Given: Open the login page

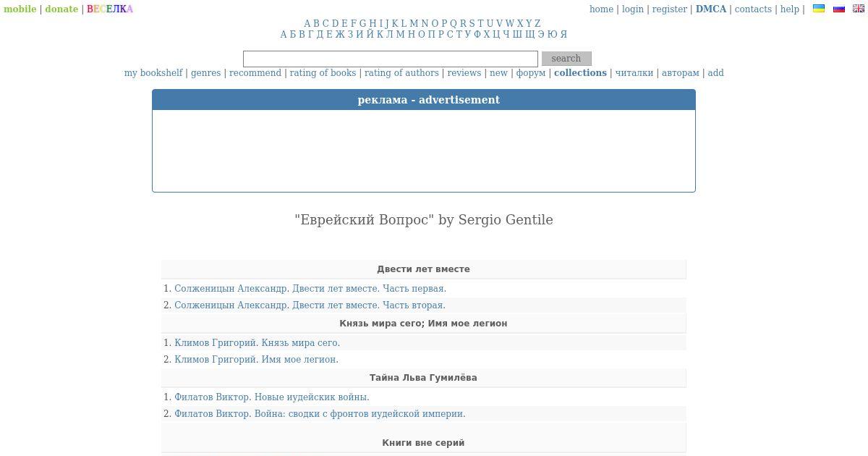Looking at the screenshot, I should [x=633, y=9].
